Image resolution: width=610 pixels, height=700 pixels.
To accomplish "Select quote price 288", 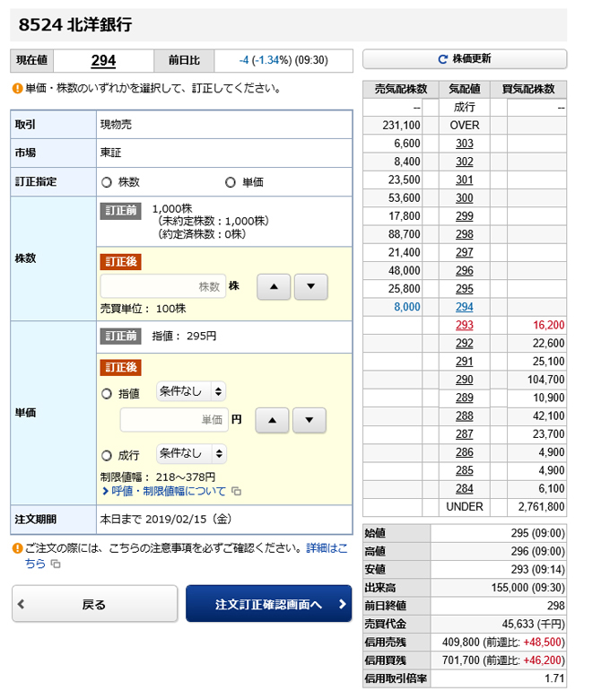I will 464,416.
